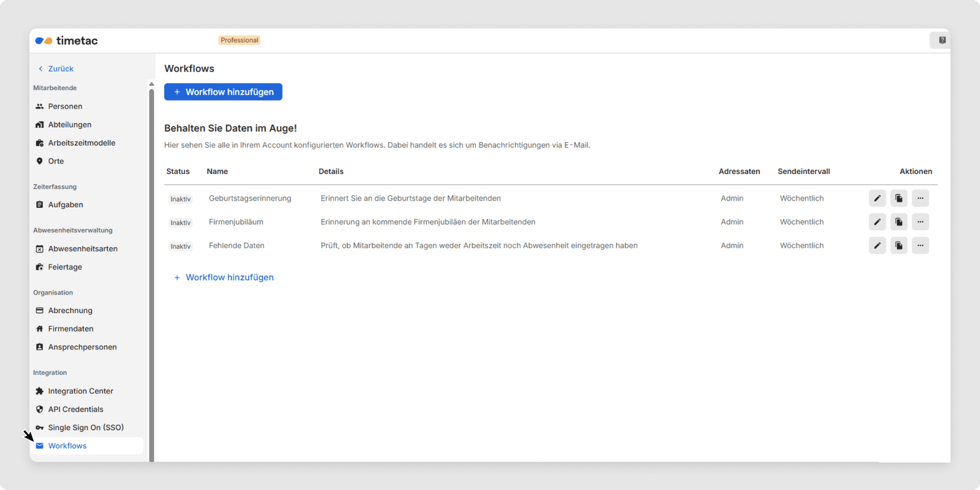Toggle the Inaktiv status of Geburtstagserinnerung
Image resolution: width=980 pixels, height=490 pixels.
180,199
